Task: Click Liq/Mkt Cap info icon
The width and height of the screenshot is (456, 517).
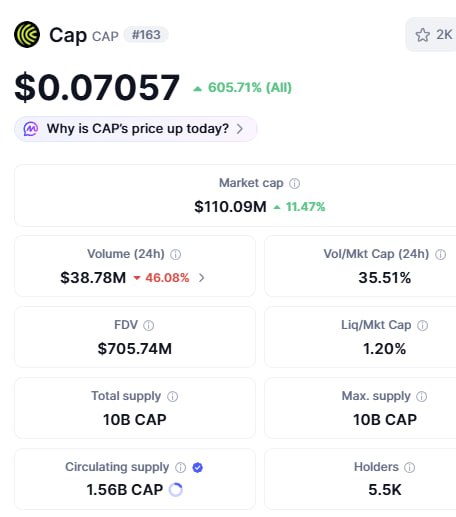Action: 423,325
